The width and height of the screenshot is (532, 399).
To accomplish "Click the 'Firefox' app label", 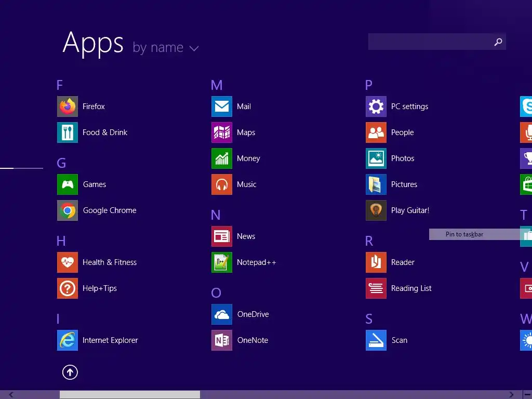I will [x=94, y=107].
